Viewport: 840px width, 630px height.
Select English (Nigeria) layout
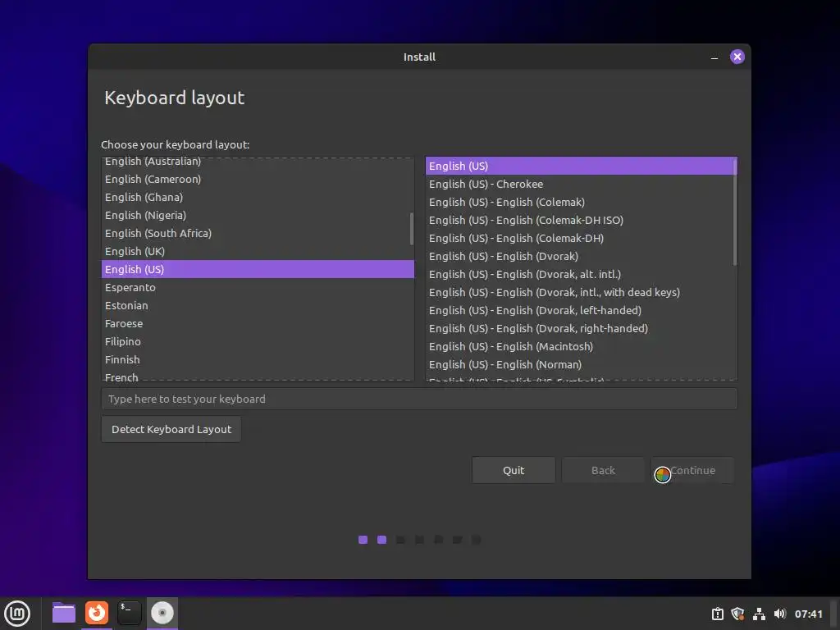[258, 216]
